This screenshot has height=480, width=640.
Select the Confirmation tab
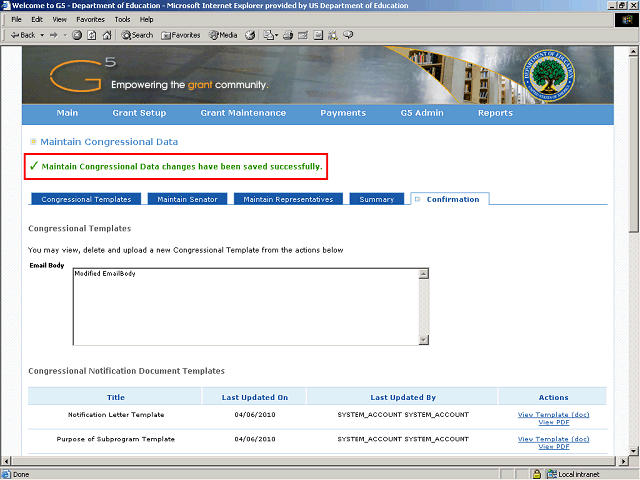pyautogui.click(x=450, y=199)
